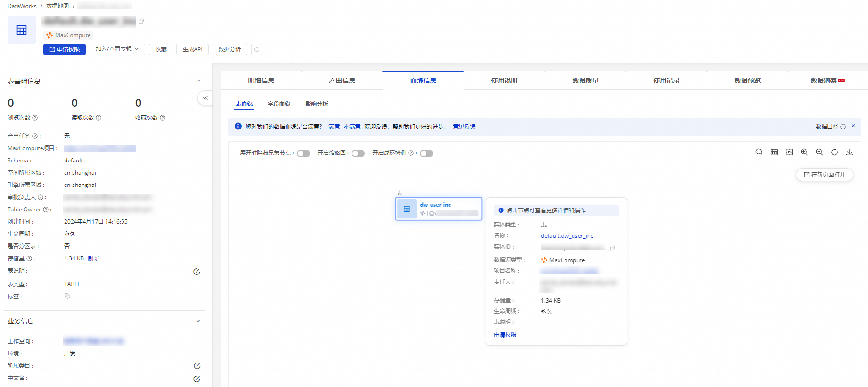Toggle 开启缩略图 switch
868x387 pixels.
pyautogui.click(x=358, y=153)
